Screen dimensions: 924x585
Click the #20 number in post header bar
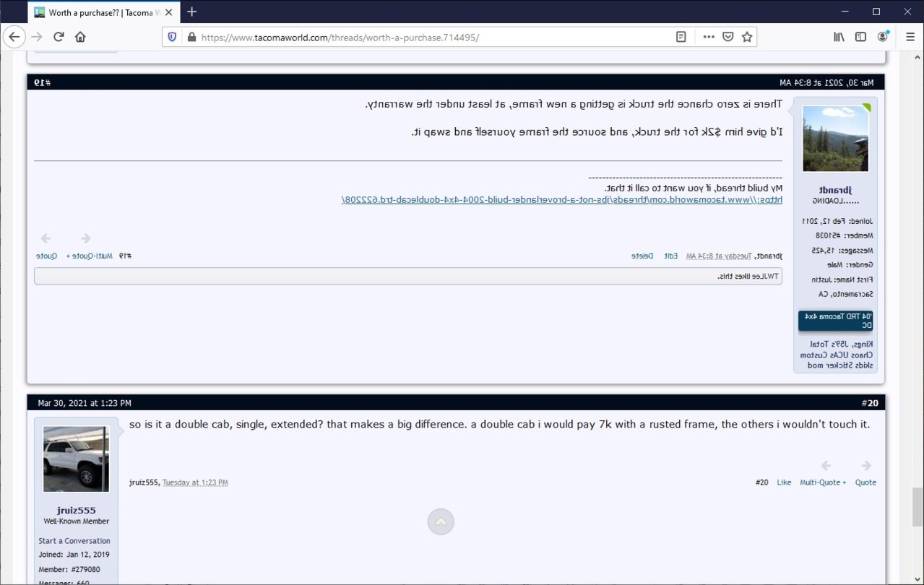pyautogui.click(x=870, y=403)
